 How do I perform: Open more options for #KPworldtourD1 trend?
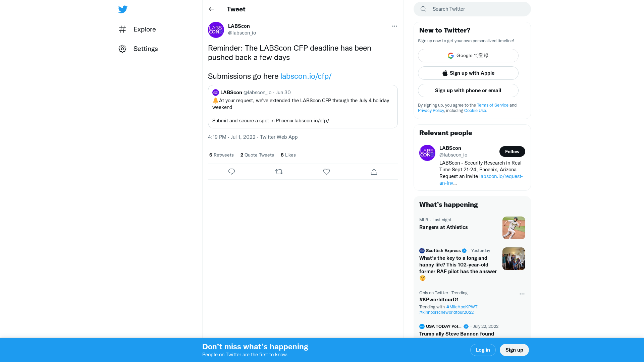click(x=522, y=294)
